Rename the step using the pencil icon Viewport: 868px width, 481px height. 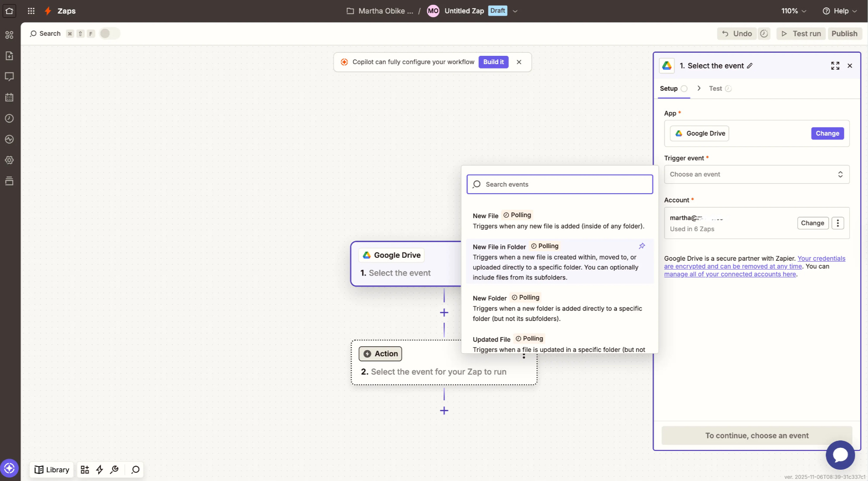point(750,66)
